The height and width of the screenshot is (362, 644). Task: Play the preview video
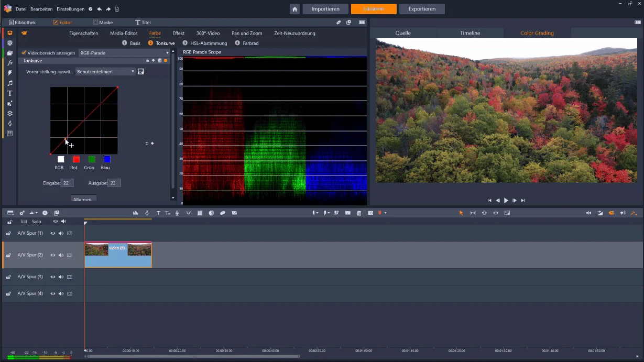[506, 201]
